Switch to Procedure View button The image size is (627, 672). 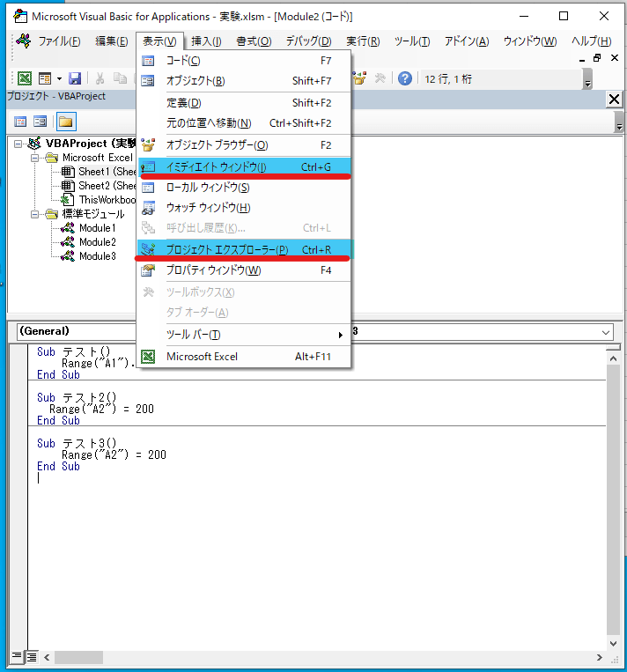click(x=17, y=656)
